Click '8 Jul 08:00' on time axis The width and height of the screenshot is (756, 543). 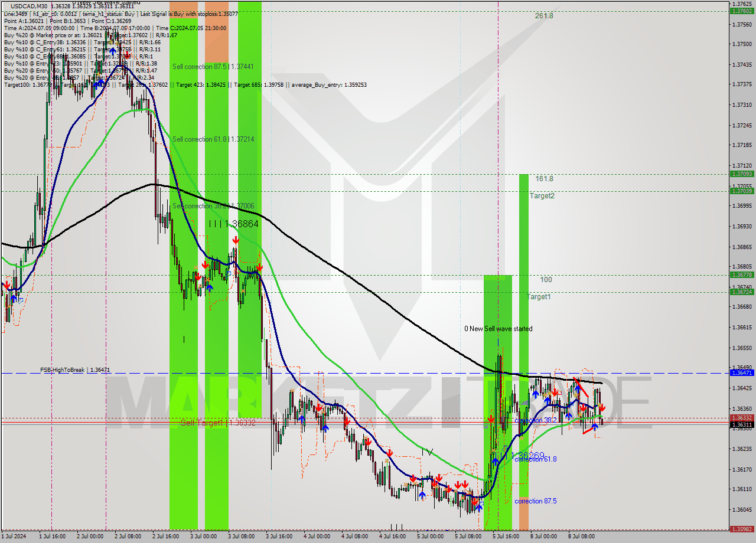point(582,537)
